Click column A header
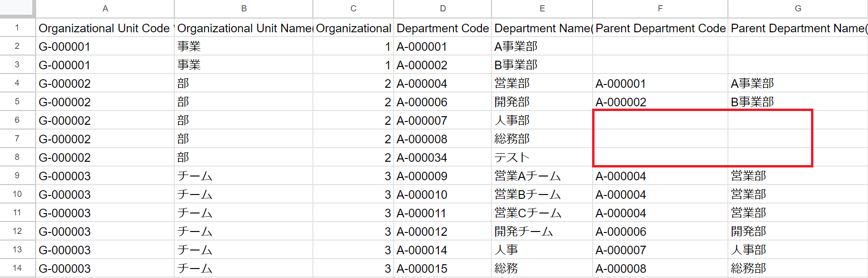The height and width of the screenshot is (278, 868). click(105, 9)
